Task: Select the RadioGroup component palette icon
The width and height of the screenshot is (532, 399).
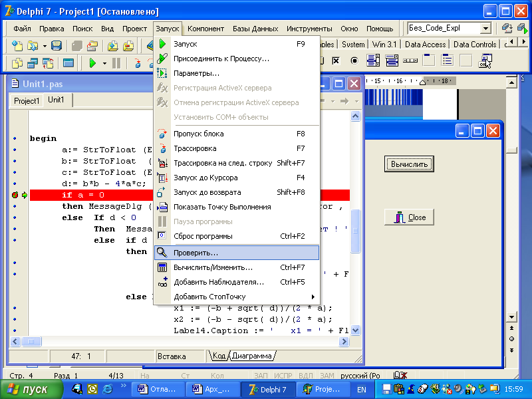Action: (448, 61)
